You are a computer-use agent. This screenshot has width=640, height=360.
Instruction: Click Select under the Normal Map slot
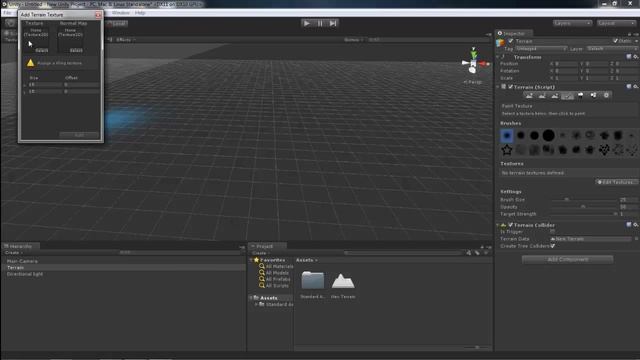pyautogui.click(x=76, y=50)
